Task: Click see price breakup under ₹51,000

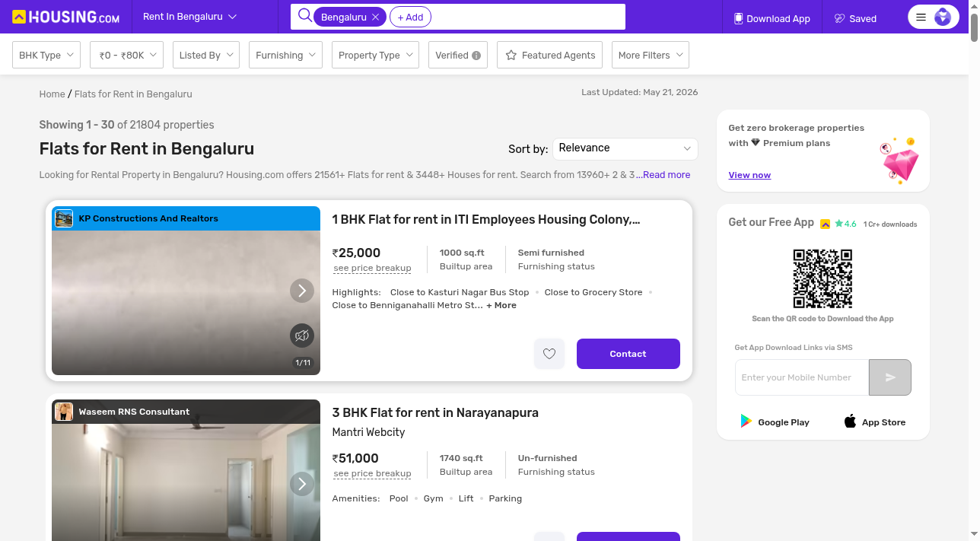Action: point(372,473)
